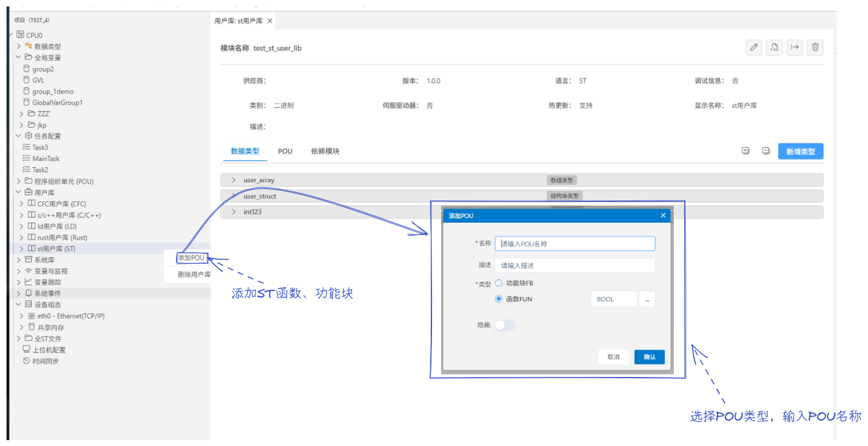
Task: Collapse the 全局变量 tree node
Action: click(x=19, y=57)
